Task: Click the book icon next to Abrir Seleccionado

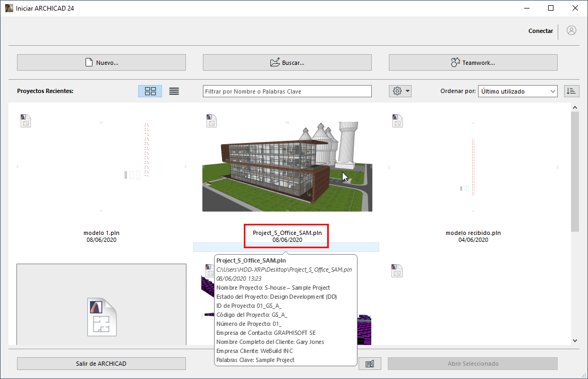Action: pos(370,364)
